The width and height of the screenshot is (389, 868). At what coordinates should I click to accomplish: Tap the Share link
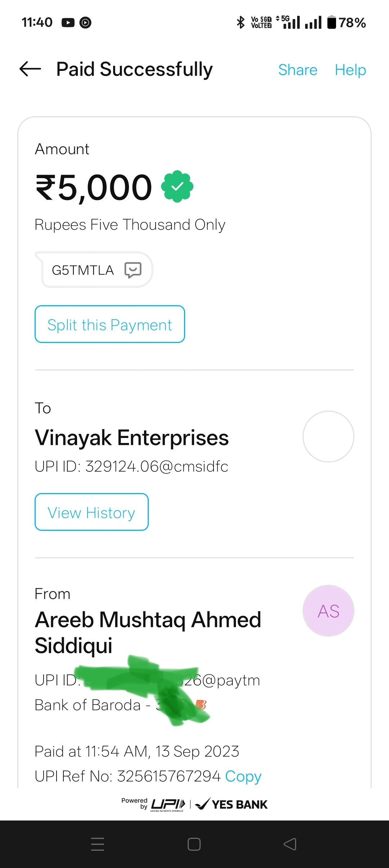pos(298,70)
